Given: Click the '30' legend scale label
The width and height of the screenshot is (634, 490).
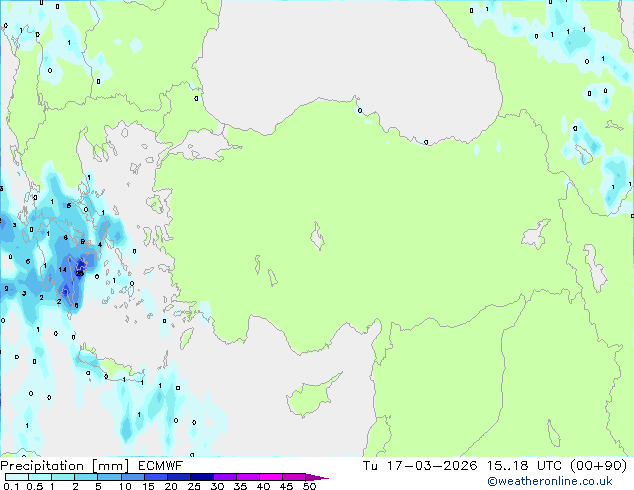Looking at the screenshot, I should click(x=217, y=486).
